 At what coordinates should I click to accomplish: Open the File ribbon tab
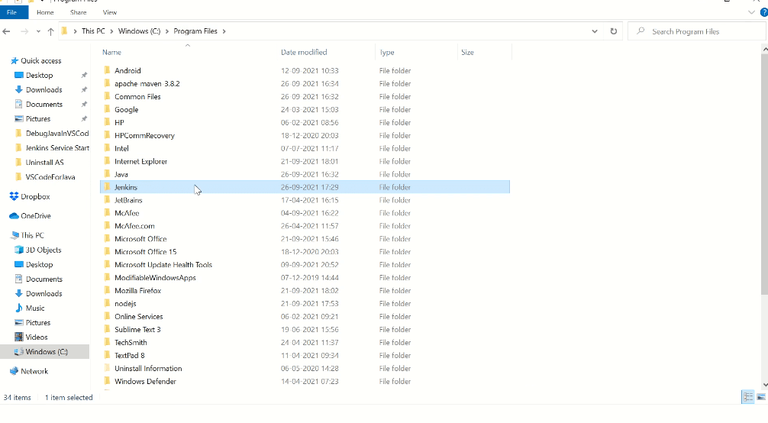12,12
